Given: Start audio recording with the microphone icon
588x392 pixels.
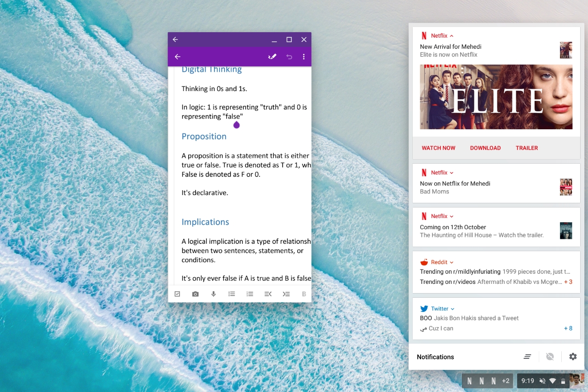Looking at the screenshot, I should 213,294.
